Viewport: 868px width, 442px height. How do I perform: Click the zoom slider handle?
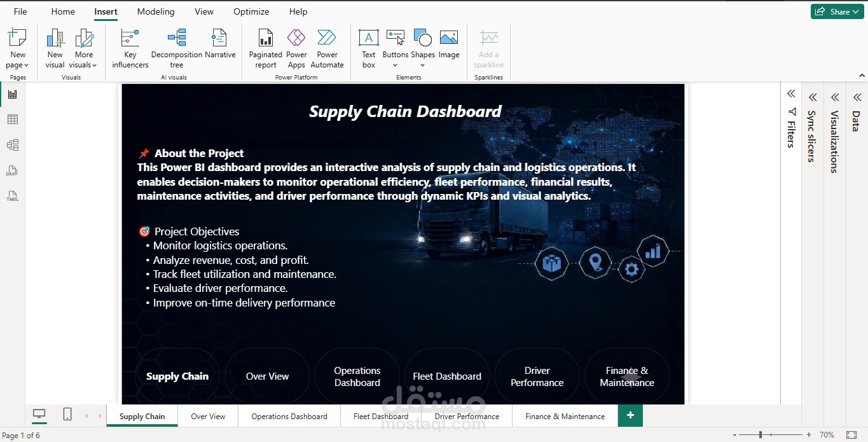coord(761,435)
